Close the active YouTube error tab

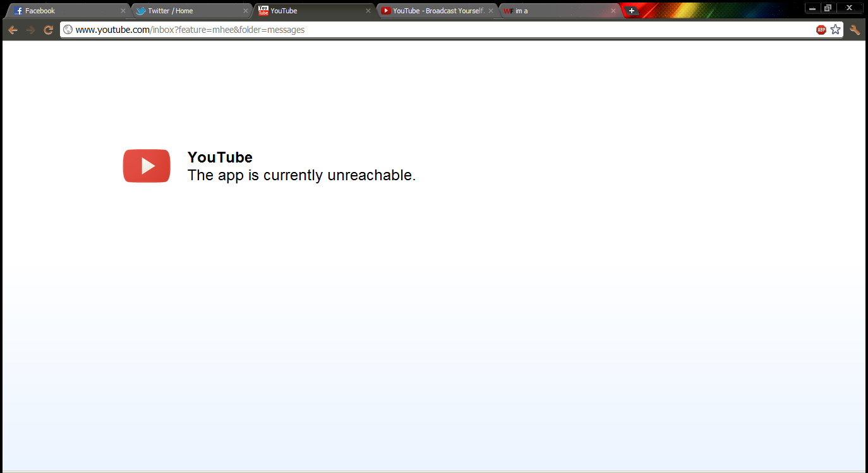coord(368,11)
